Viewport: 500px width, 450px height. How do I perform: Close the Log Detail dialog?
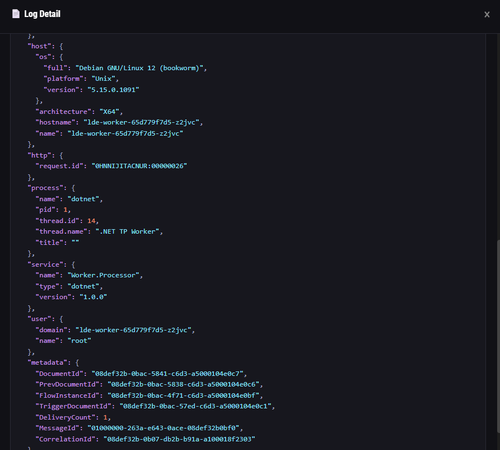(x=487, y=14)
